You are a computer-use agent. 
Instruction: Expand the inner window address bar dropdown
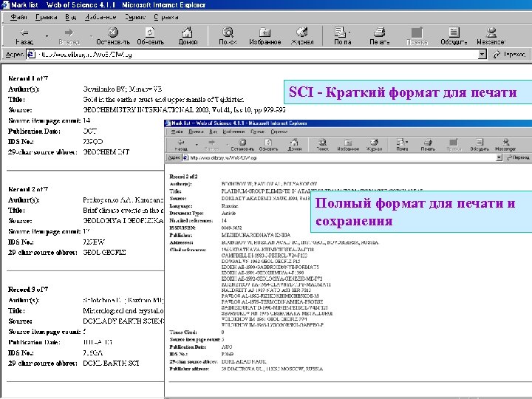(499, 157)
